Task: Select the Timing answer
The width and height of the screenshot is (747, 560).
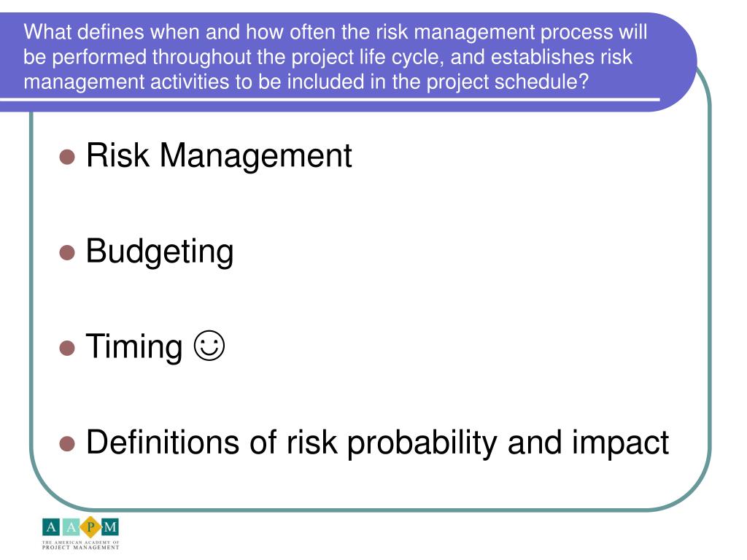Action: (x=134, y=346)
